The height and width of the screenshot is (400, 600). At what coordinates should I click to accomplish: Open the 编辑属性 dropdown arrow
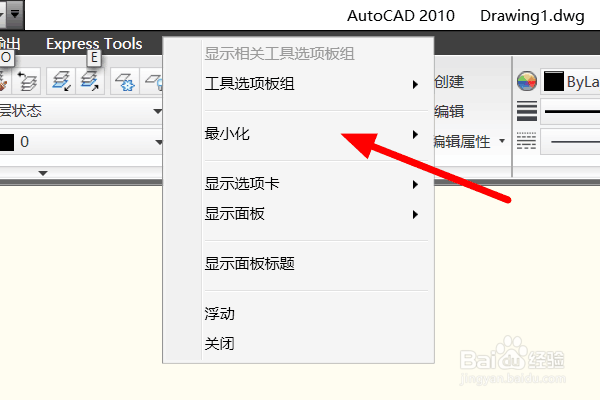502,141
